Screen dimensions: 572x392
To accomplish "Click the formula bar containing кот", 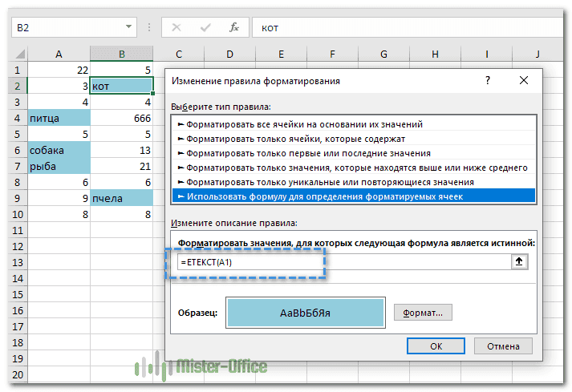I will [x=408, y=27].
